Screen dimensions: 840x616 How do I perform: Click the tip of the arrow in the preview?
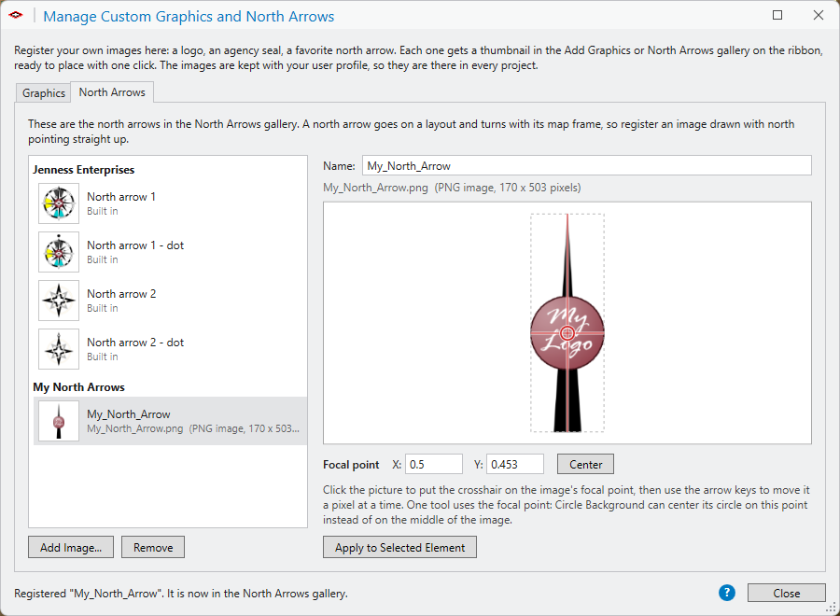point(567,217)
